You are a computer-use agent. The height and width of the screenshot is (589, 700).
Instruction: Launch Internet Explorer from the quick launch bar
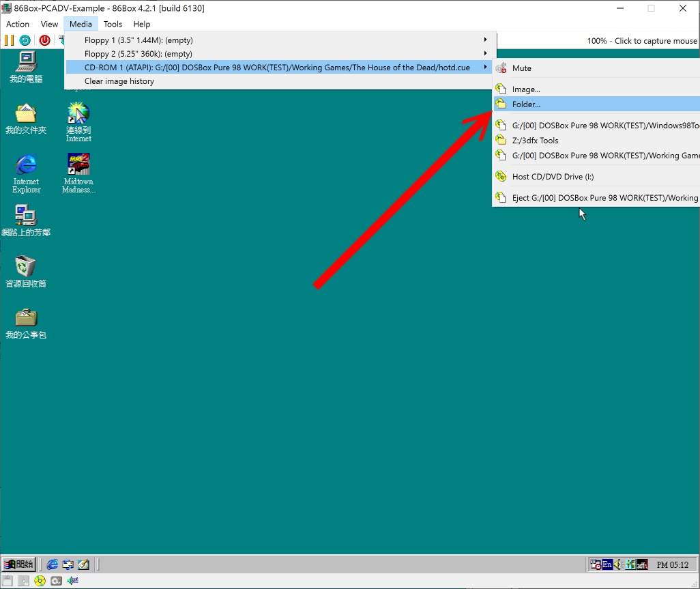(53, 564)
